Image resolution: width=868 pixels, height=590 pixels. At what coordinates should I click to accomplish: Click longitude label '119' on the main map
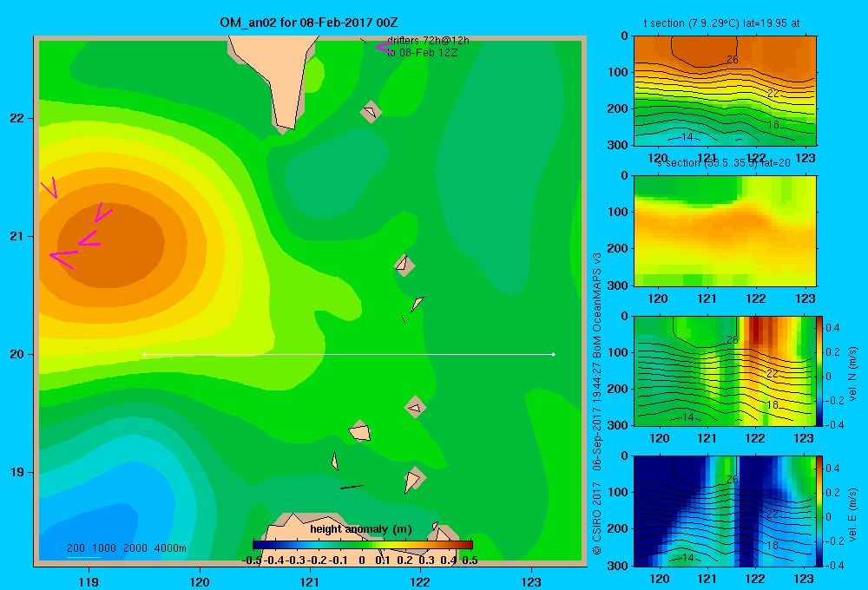(x=89, y=581)
